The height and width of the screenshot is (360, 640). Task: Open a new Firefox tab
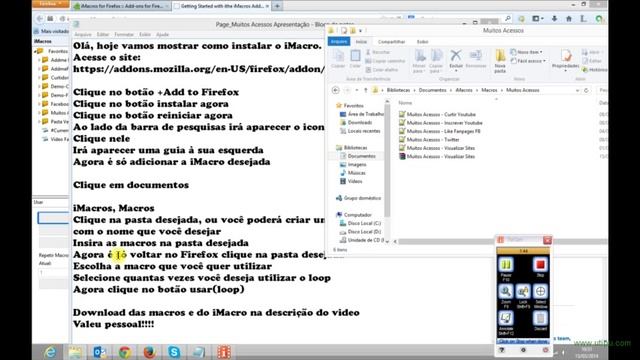click(x=277, y=6)
